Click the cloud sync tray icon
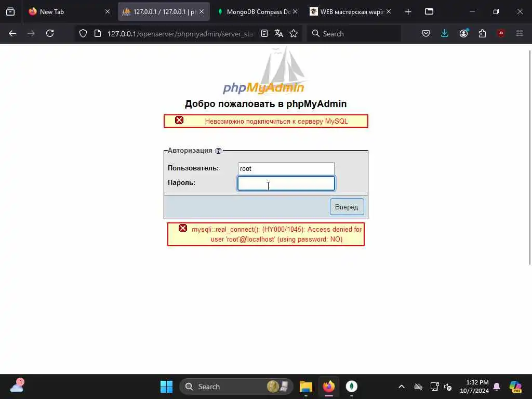The height and width of the screenshot is (399, 532). 418,387
